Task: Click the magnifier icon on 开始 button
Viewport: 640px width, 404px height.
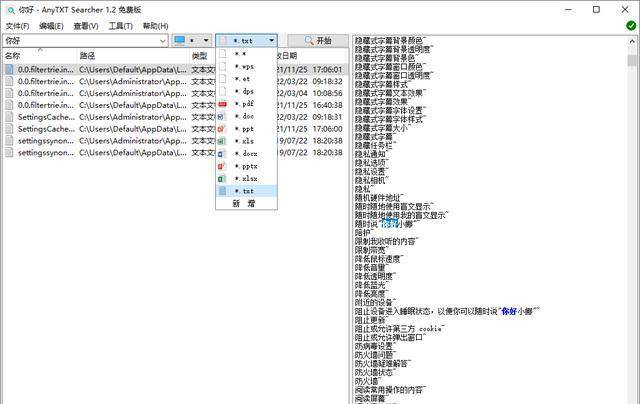Action: click(x=309, y=40)
